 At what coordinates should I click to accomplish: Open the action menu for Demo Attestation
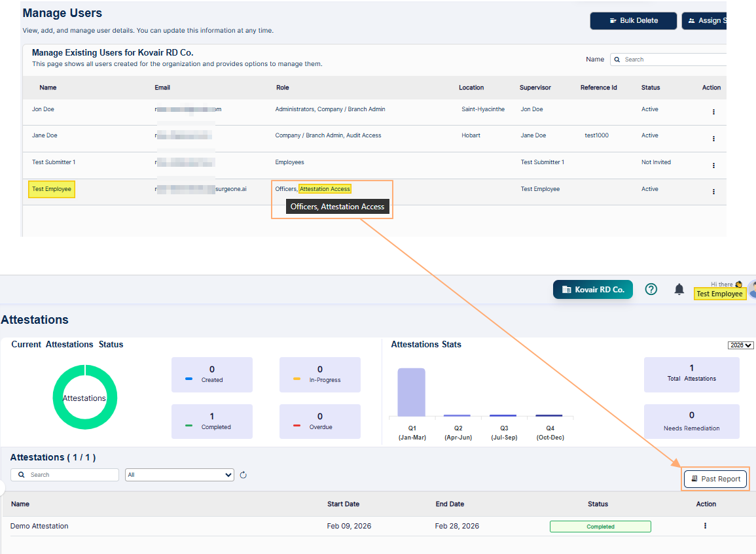click(x=705, y=526)
